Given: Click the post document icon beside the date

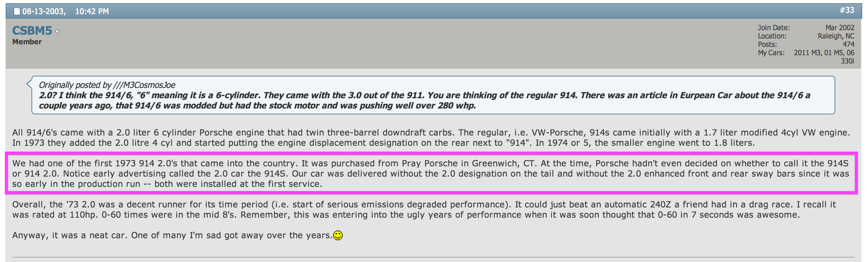Looking at the screenshot, I should click(x=16, y=12).
